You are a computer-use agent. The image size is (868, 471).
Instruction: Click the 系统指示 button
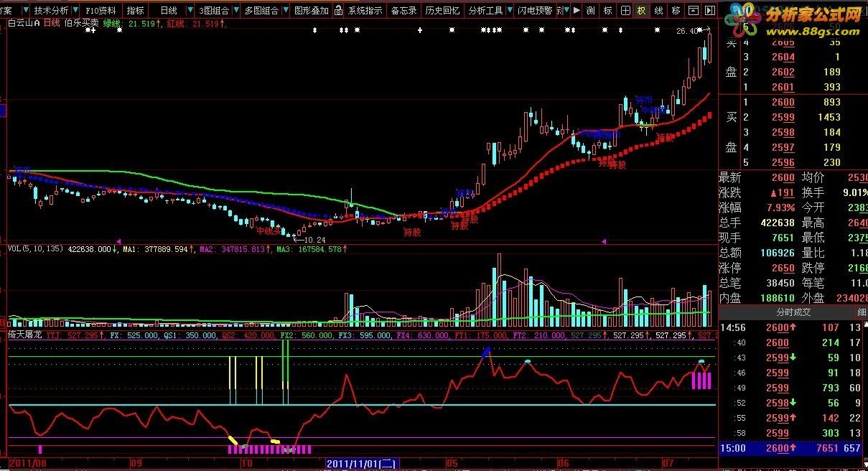(x=365, y=11)
